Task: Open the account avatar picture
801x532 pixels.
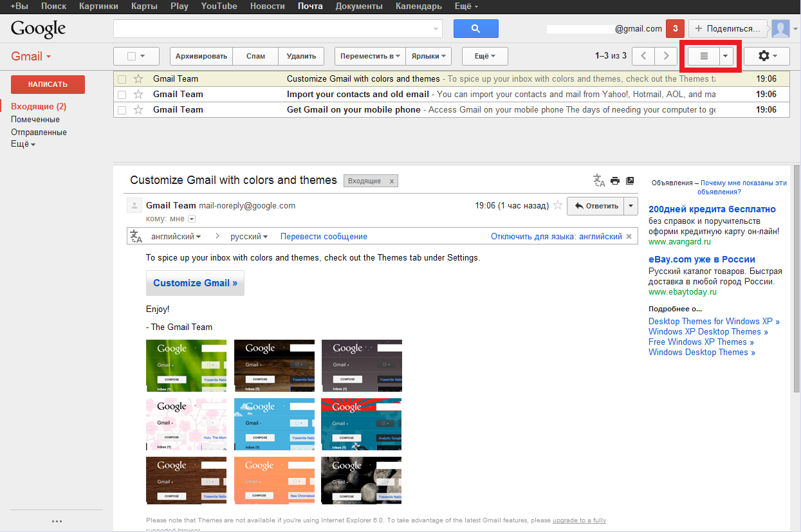Action: (780, 29)
